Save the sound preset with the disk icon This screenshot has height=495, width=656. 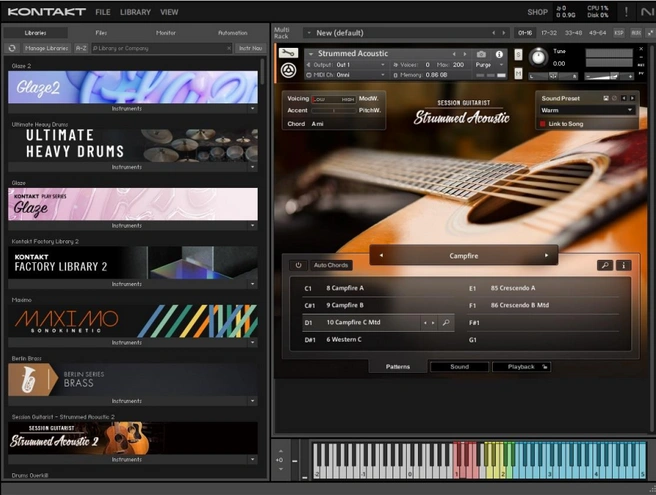(x=606, y=98)
